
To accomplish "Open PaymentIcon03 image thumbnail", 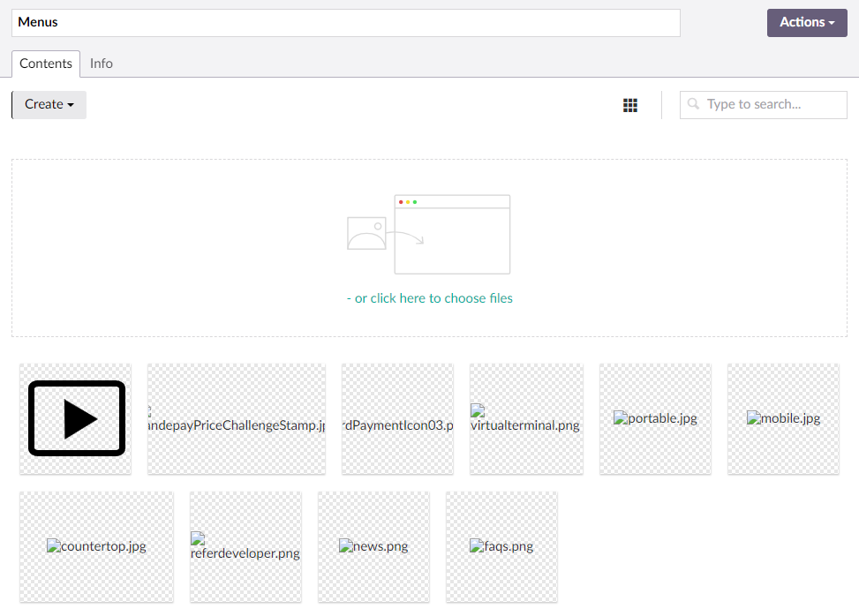I will coord(398,419).
